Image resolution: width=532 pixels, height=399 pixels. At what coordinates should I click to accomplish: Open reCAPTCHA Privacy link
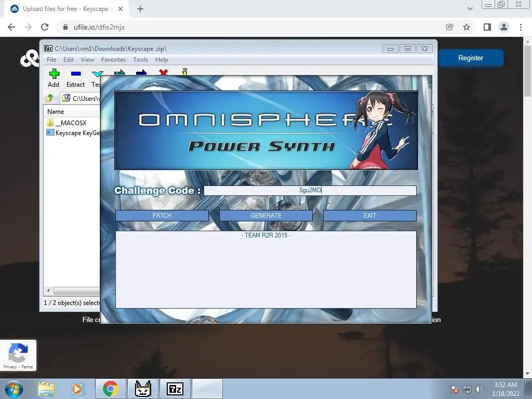point(10,367)
